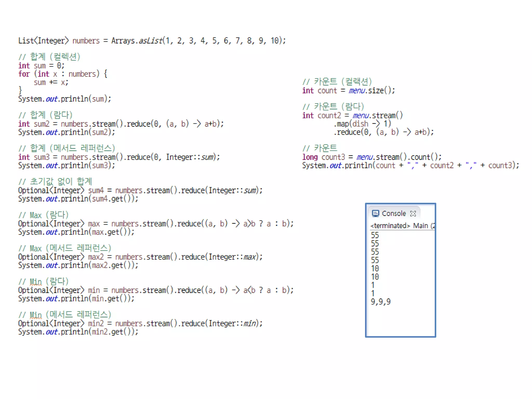Screen dimensions: 532x399
Task: Click the '.map(dish -> 1)' line
Action: [x=362, y=124]
